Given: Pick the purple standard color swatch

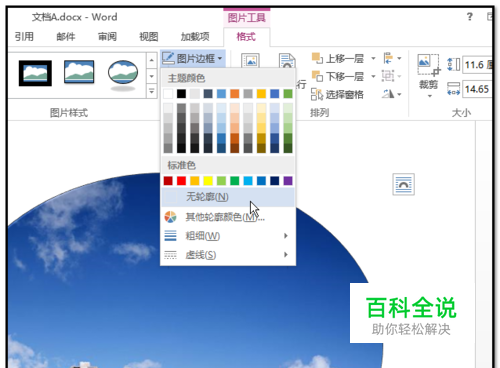Looking at the screenshot, I should pos(288,181).
